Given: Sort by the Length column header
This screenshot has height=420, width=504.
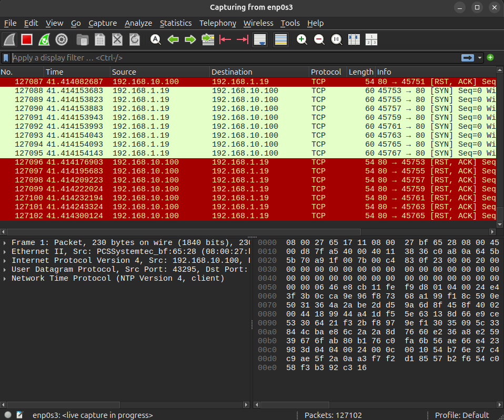Looking at the screenshot, I should [x=361, y=72].
